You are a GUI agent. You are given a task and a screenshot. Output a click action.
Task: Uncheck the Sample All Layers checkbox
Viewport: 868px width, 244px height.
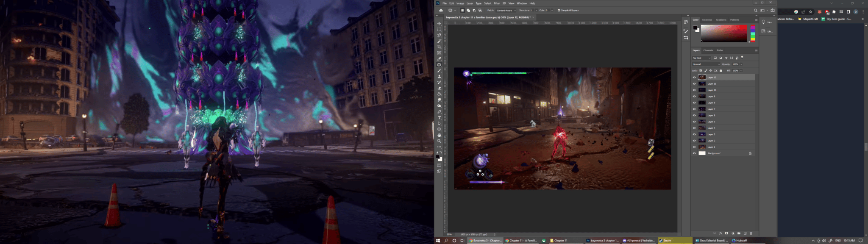click(559, 10)
